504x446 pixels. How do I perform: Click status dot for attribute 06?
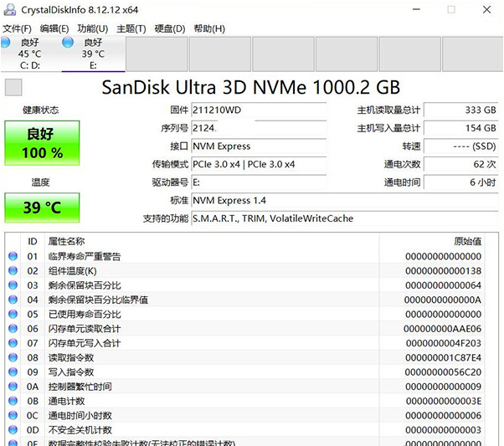click(13, 328)
